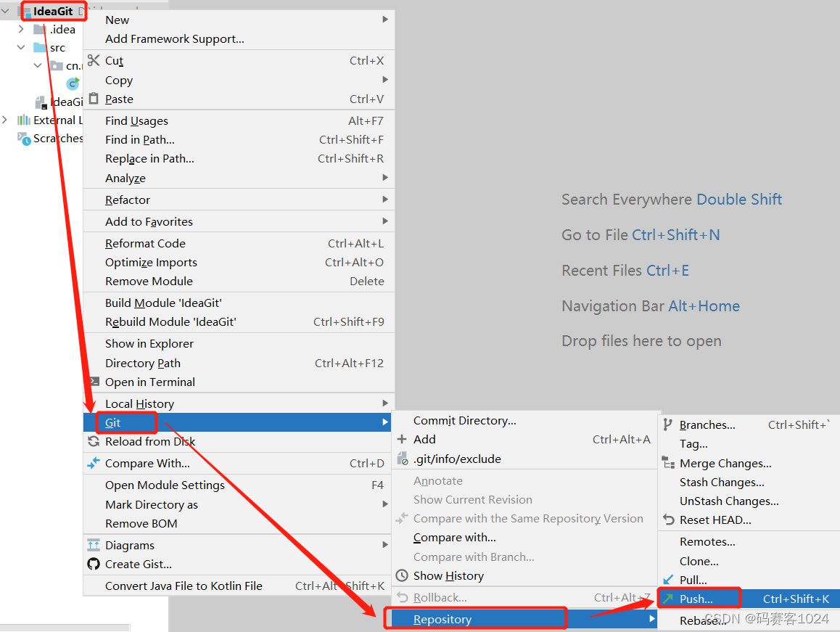Collapse the IdeaGit project root node
This screenshot has height=632, width=840.
pyautogui.click(x=5, y=11)
